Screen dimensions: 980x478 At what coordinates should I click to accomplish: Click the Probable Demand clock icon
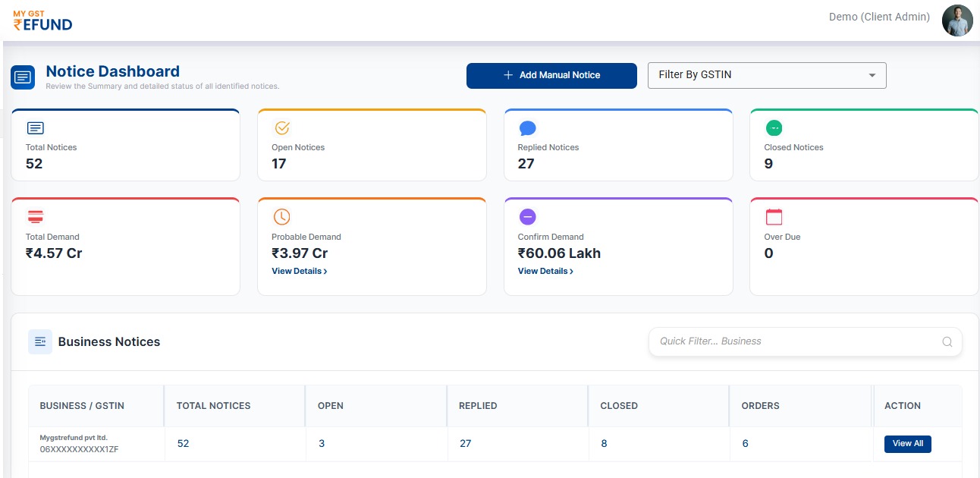[x=281, y=217]
